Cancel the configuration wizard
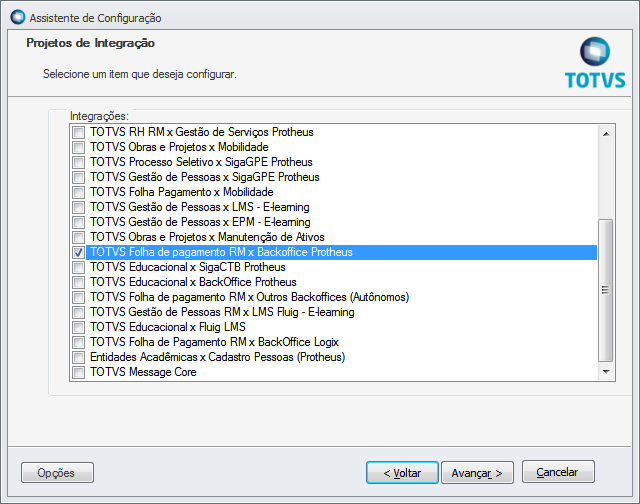Viewport: 640px width, 504px height. click(x=558, y=472)
